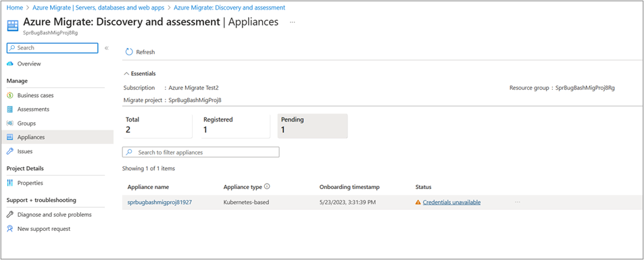
Task: Go to Assessments in the sidebar
Action: point(33,109)
